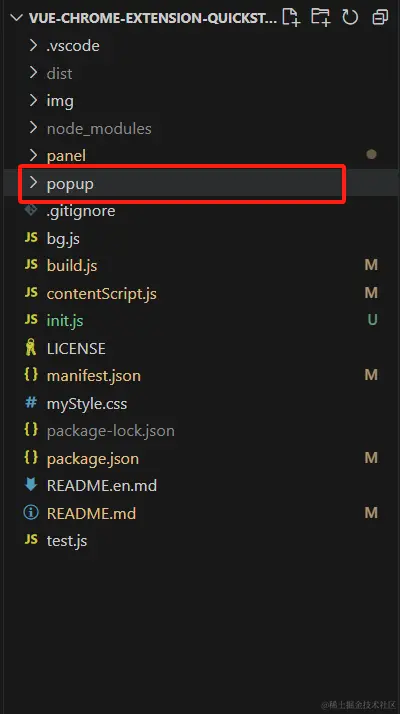Click the New Folder icon
Image resolution: width=400 pixels, height=714 pixels.
pyautogui.click(x=320, y=17)
